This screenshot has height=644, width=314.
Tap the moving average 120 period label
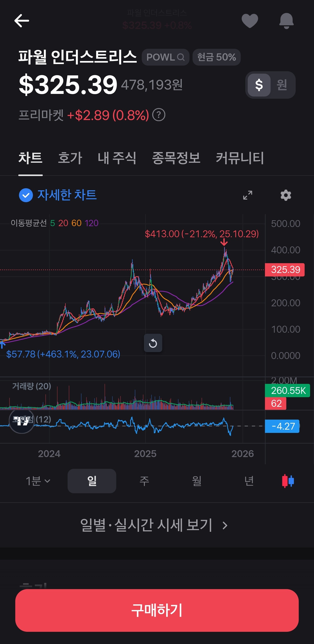92,223
